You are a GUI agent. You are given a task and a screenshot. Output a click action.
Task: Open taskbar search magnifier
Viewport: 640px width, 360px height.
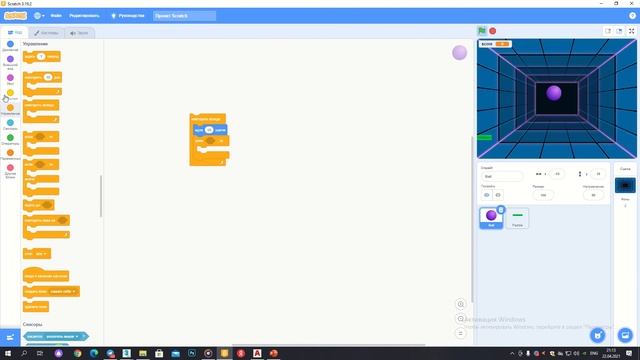24,353
